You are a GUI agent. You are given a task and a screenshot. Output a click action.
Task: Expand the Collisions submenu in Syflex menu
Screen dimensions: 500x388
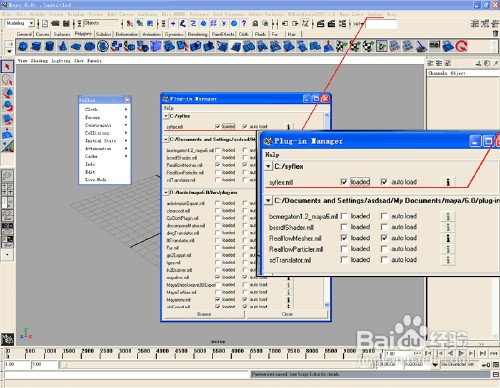pyautogui.click(x=104, y=133)
